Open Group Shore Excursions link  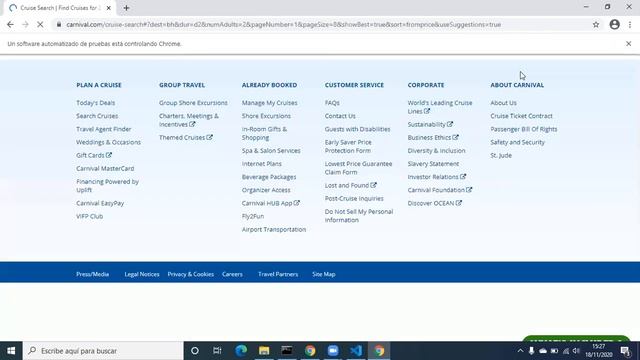click(x=193, y=103)
